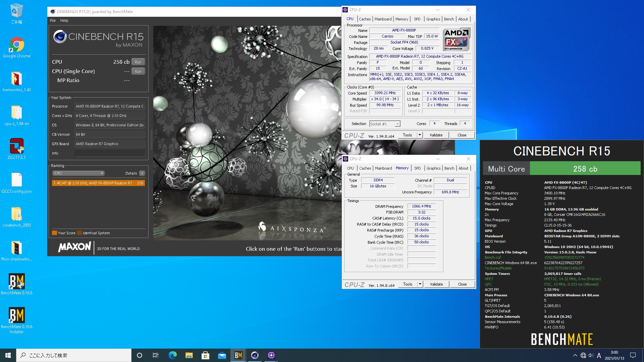Open taskbar clock showing 3:00

pyautogui.click(x=614, y=355)
